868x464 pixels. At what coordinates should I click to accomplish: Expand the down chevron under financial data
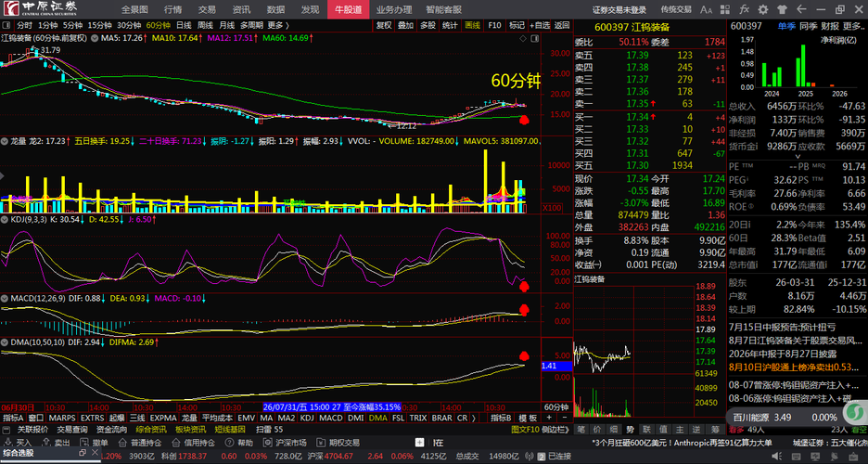798,157
